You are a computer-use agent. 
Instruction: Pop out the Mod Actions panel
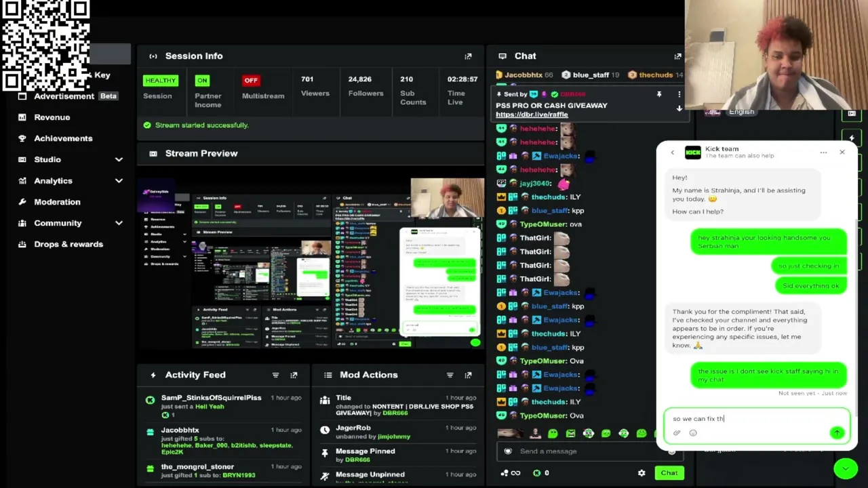coord(468,375)
